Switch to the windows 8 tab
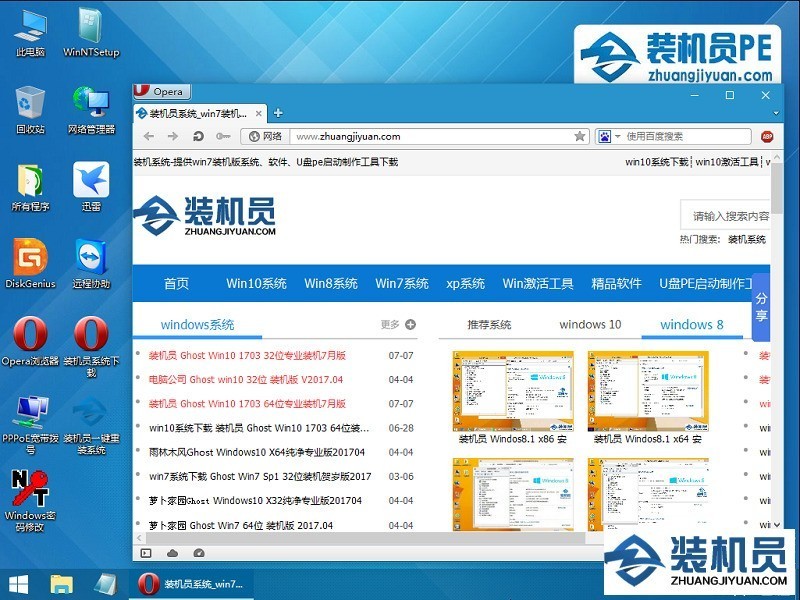This screenshot has width=800, height=600. click(693, 324)
